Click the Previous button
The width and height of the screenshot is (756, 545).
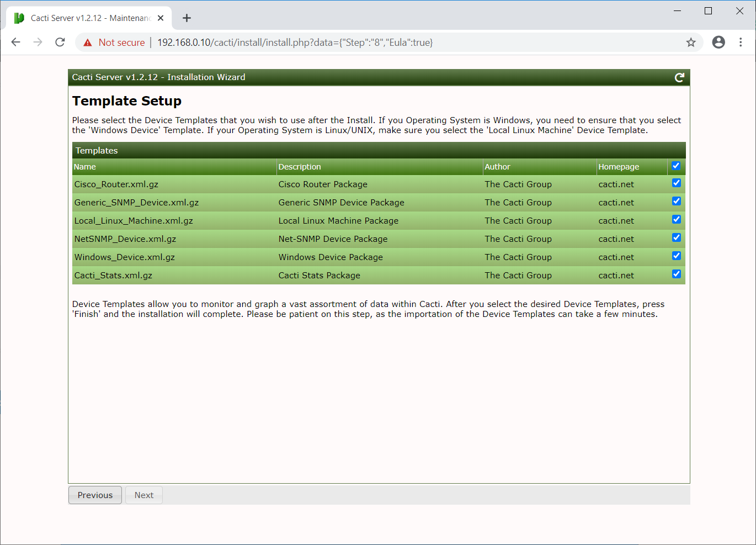(x=95, y=495)
